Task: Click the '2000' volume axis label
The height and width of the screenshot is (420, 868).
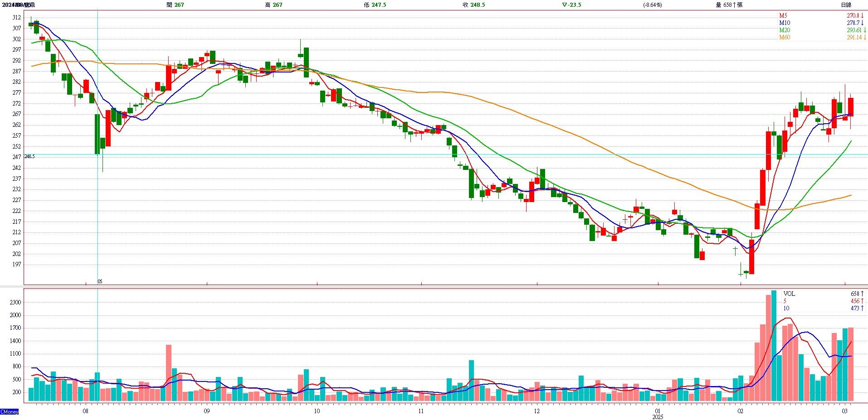Action: tap(15, 315)
